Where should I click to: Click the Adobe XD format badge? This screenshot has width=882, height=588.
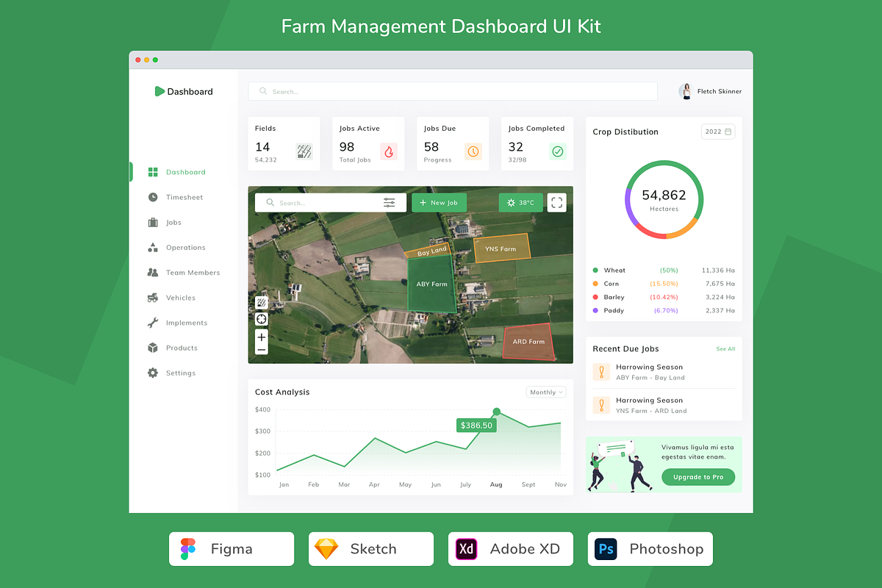pos(511,549)
